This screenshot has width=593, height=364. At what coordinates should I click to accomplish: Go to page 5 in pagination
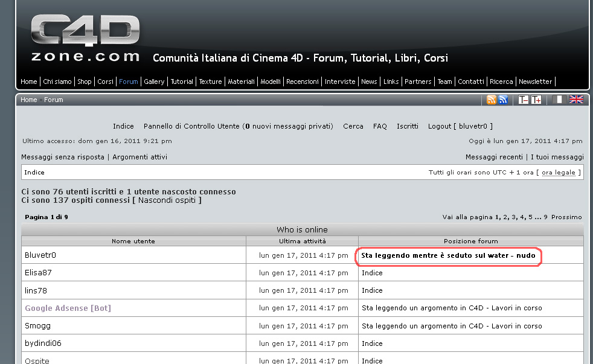coord(530,217)
